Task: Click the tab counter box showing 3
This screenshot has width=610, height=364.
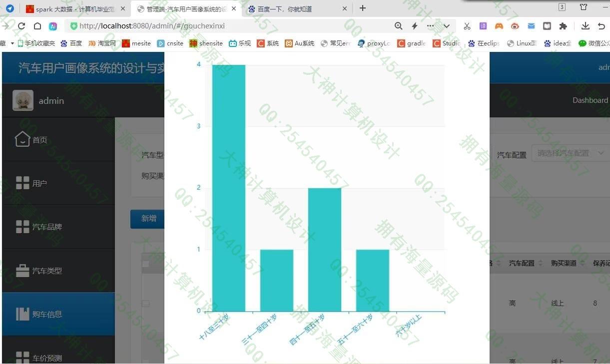Action: (x=562, y=7)
